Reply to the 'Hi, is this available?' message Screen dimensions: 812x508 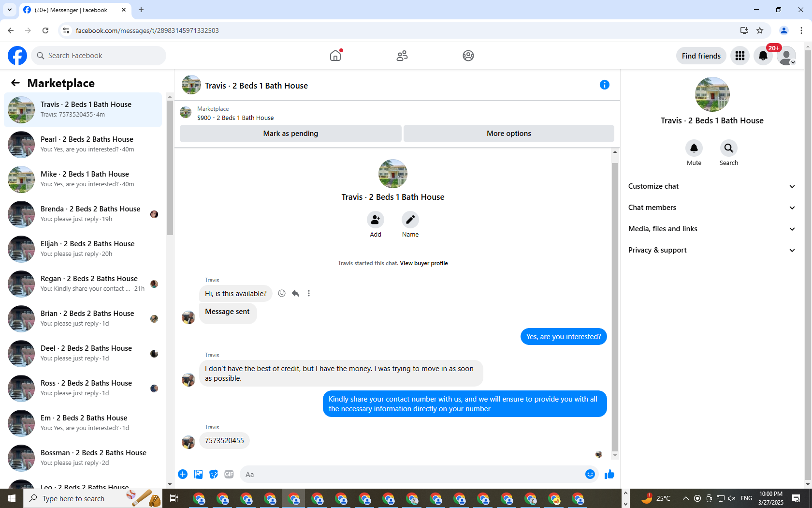[x=295, y=293]
